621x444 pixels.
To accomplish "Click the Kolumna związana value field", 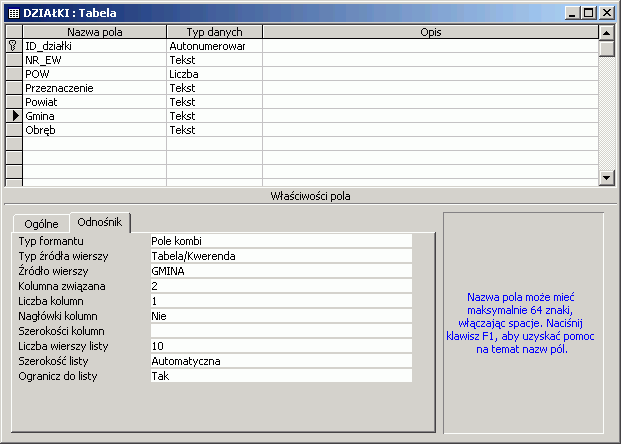I will coord(280,286).
